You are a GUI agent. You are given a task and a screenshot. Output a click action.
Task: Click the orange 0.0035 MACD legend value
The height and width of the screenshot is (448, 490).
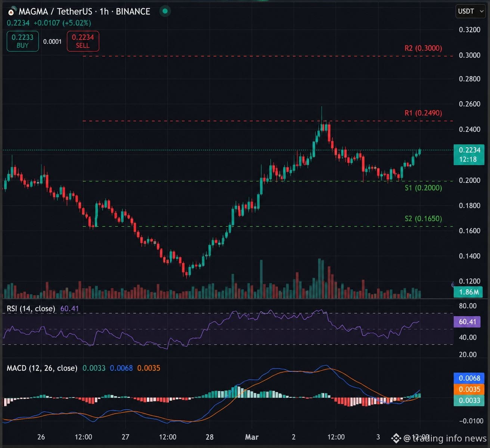[149, 368]
